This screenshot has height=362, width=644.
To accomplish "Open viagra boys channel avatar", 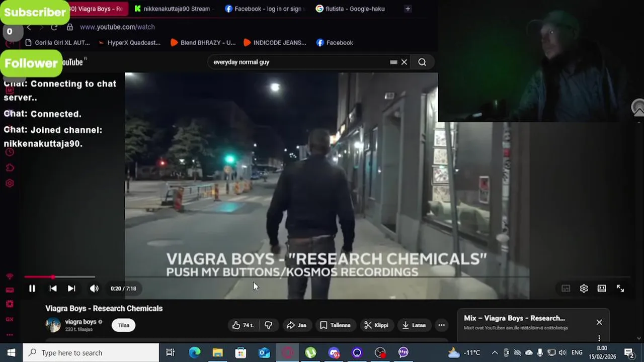I will 53,325.
